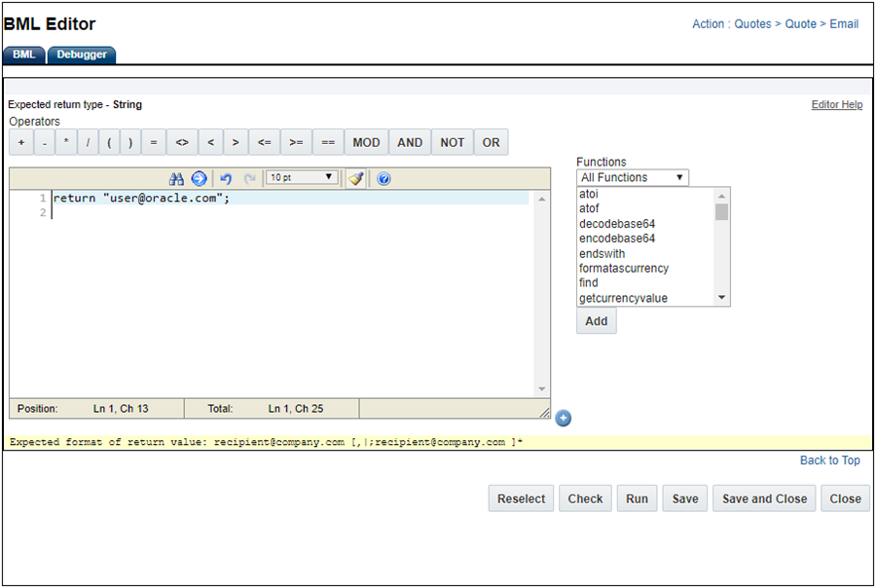Image resolution: width=876 pixels, height=588 pixels.
Task: Open the font size 10 pt dropdown
Action: click(303, 178)
